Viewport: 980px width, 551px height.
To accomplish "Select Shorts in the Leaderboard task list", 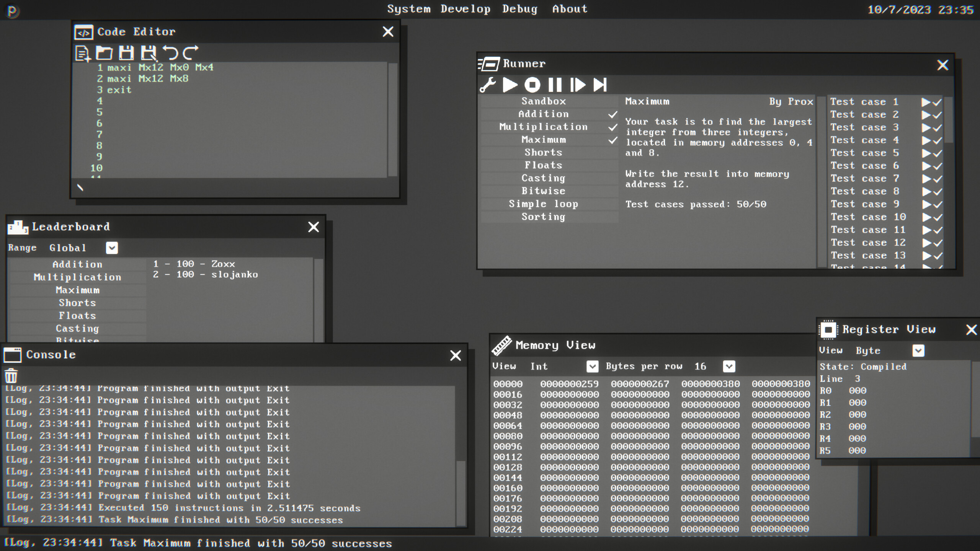I will coord(77,303).
